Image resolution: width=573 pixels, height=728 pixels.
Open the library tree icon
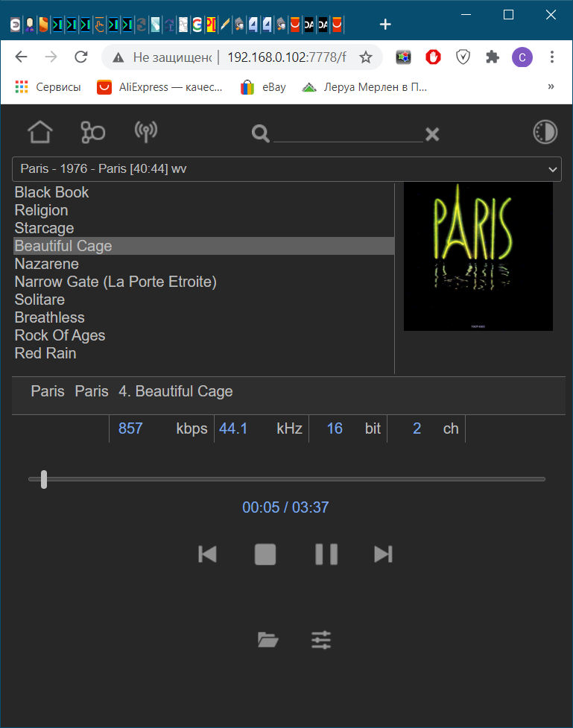click(x=93, y=133)
